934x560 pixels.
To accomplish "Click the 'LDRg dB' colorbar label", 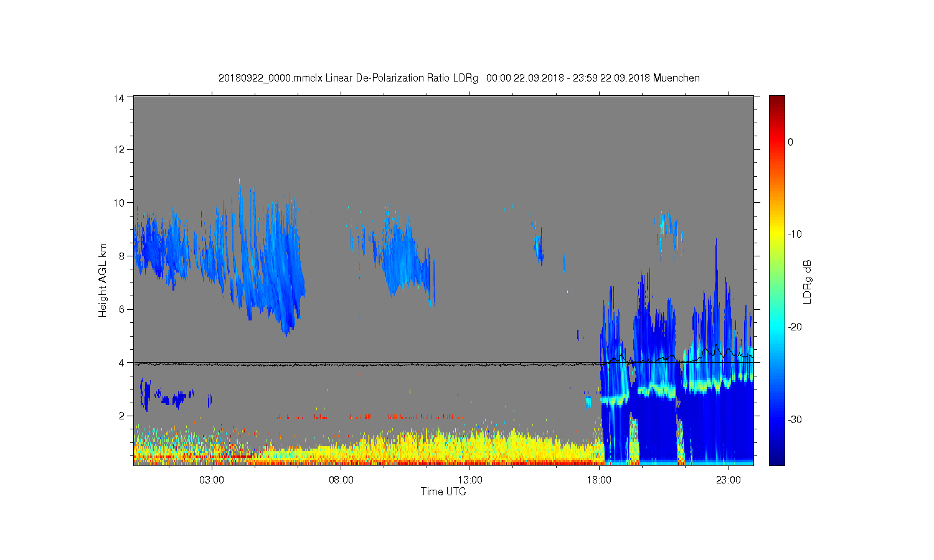I will (x=808, y=281).
